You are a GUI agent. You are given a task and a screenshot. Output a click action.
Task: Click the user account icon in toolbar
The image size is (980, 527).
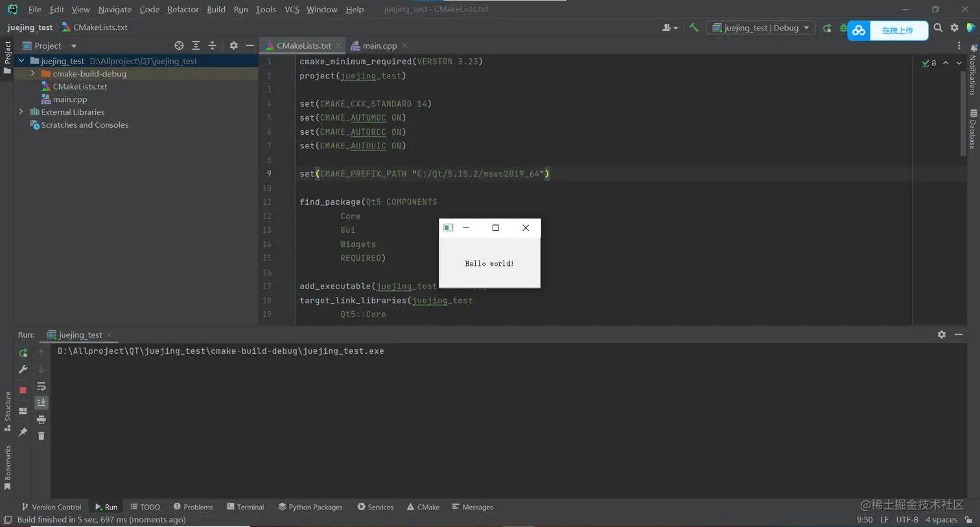pos(670,28)
